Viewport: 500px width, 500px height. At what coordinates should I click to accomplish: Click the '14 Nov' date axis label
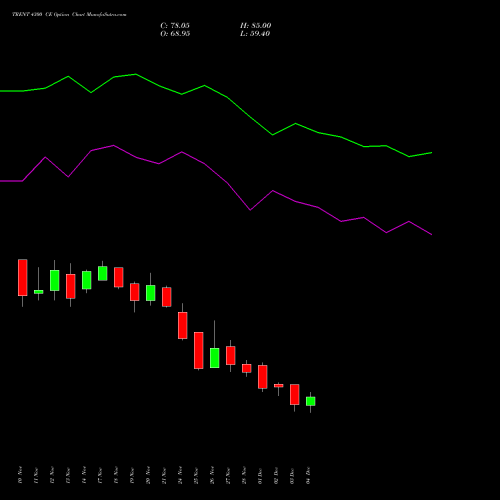84,475
